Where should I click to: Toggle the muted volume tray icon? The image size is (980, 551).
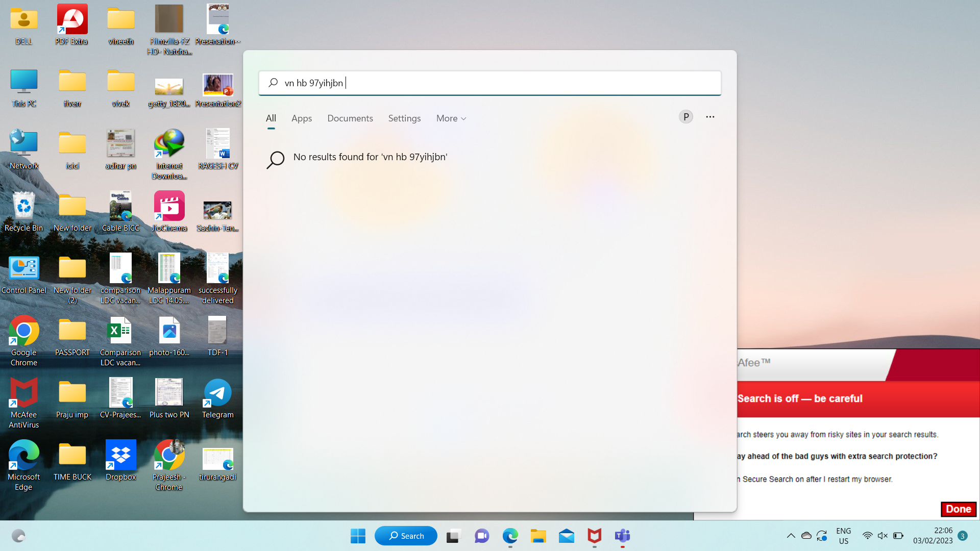click(x=883, y=536)
